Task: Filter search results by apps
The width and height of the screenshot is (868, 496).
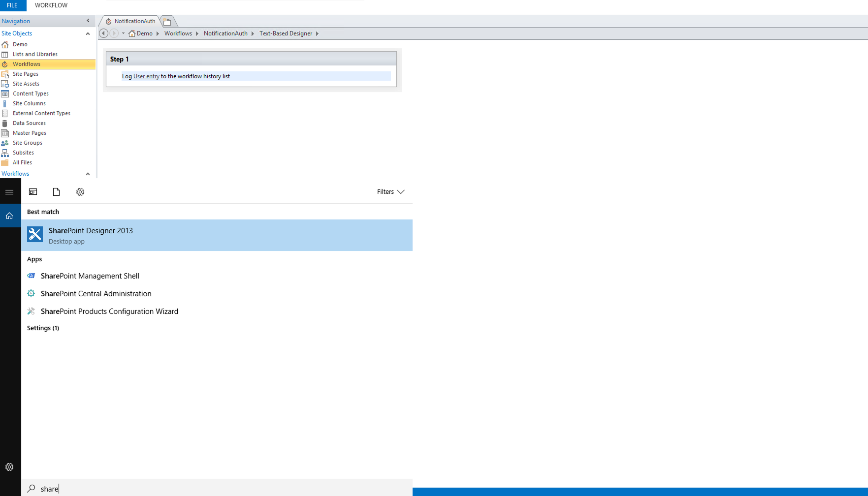Action: click(33, 192)
